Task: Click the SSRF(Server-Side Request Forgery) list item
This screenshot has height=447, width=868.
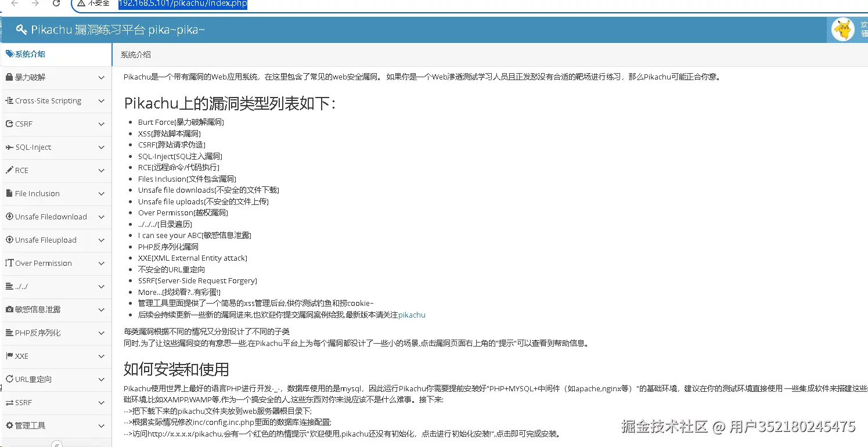Action: pyautogui.click(x=197, y=280)
